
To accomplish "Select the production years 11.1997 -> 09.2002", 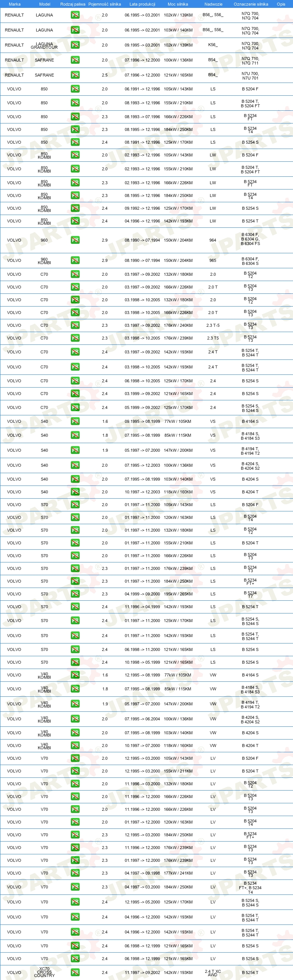I will pyautogui.click(x=142, y=972).
